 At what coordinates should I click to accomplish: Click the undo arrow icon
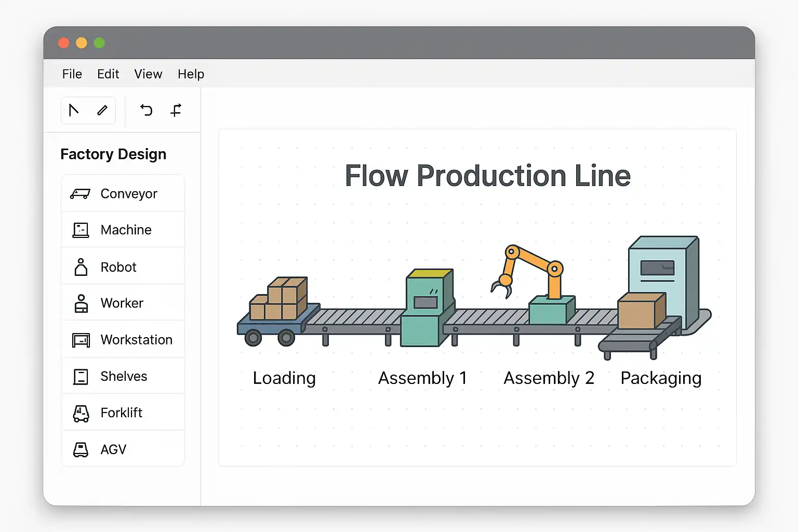[x=147, y=110]
